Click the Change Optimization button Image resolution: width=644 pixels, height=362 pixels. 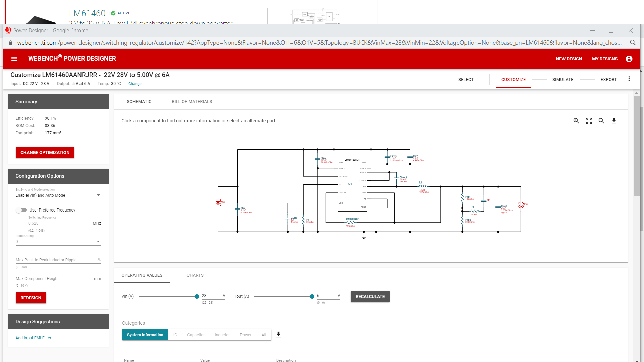pos(45,153)
